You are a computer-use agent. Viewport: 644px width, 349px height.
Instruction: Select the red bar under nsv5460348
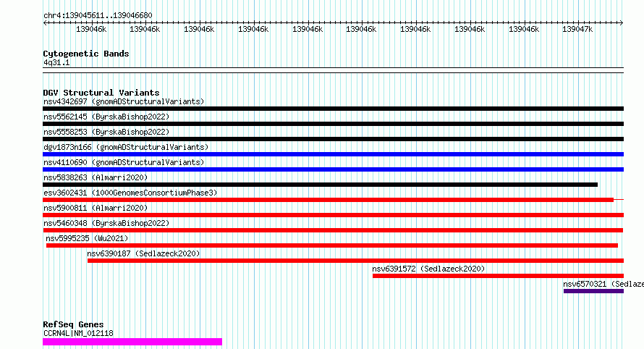pos(333,230)
